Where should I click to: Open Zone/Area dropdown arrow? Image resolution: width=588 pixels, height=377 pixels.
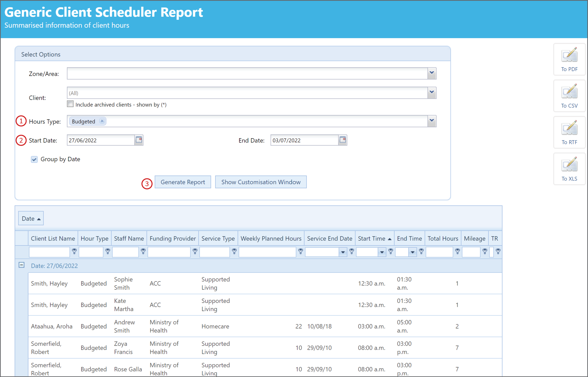(x=432, y=73)
